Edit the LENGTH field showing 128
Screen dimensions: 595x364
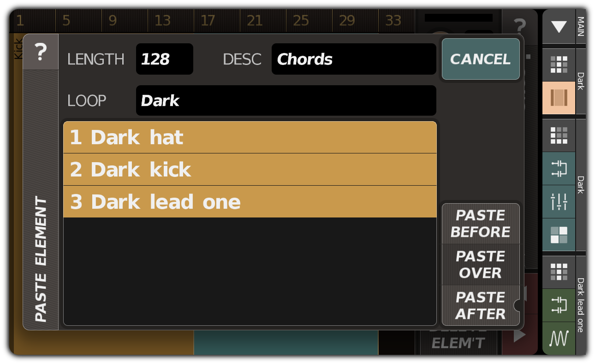point(164,59)
